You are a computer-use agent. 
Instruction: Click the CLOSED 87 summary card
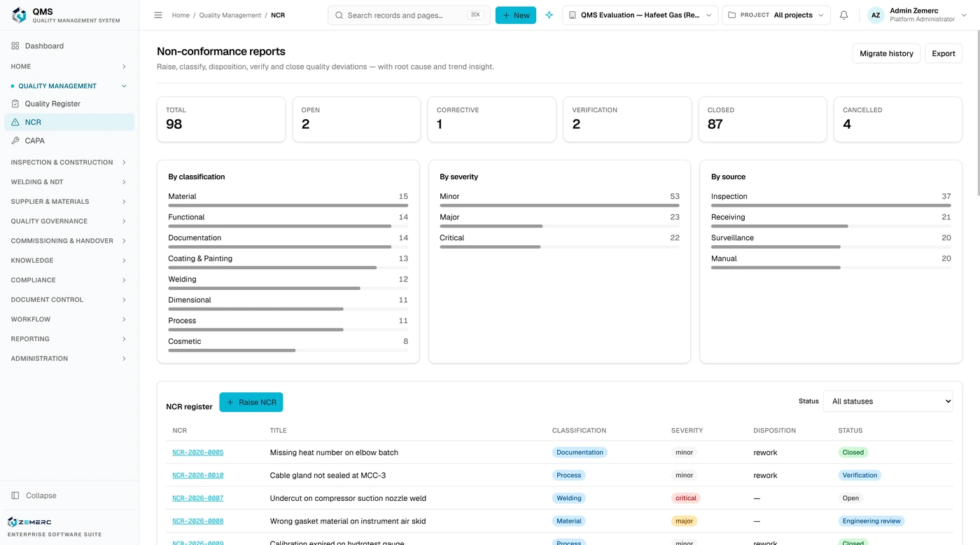[763, 120]
